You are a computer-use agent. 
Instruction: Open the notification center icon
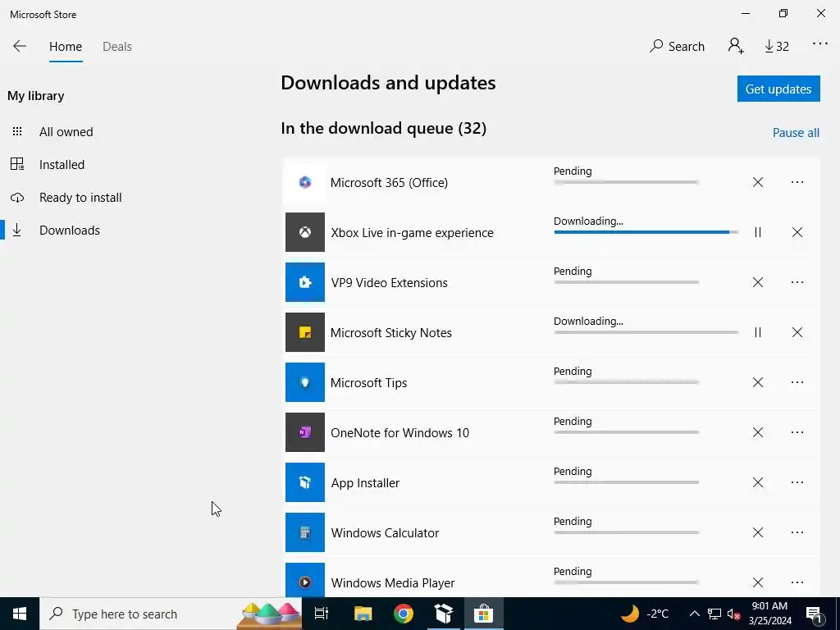point(814,614)
